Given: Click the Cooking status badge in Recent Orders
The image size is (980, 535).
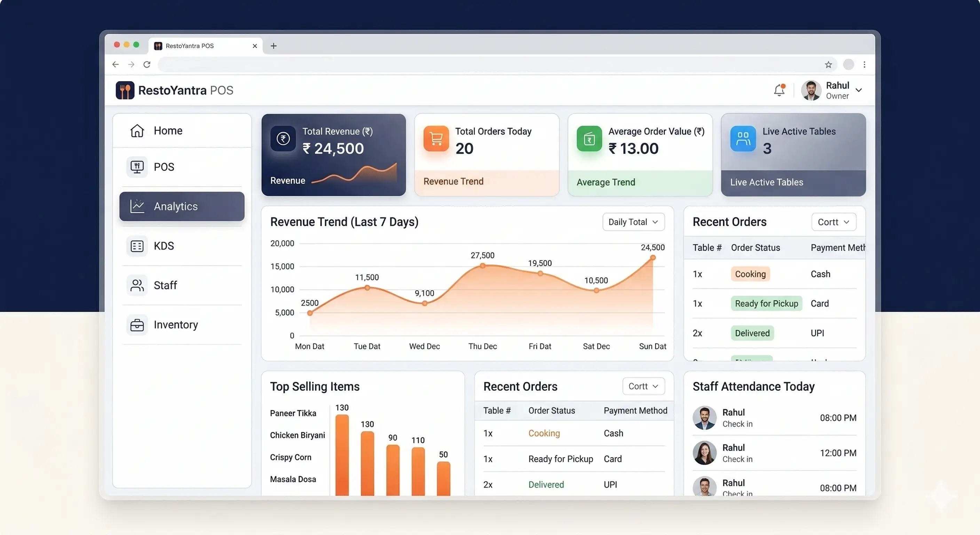Looking at the screenshot, I should pyautogui.click(x=750, y=274).
